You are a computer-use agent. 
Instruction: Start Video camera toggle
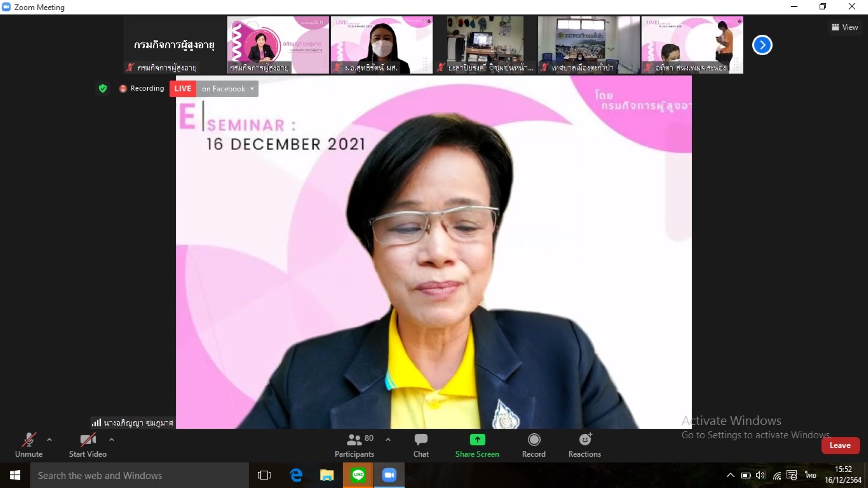coord(88,445)
